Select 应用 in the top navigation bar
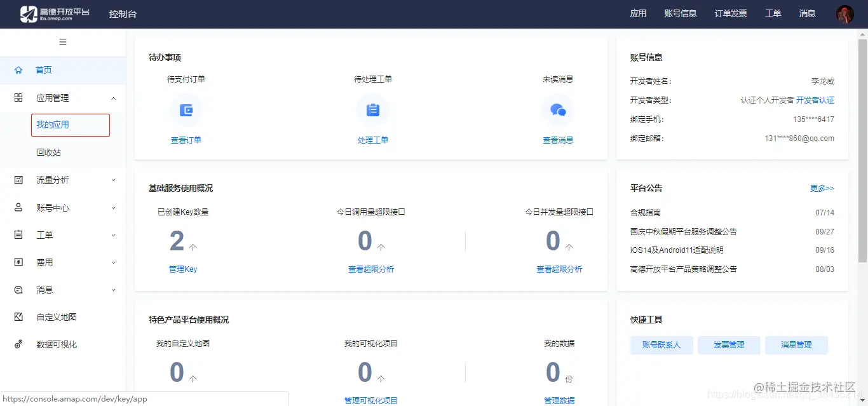Viewport: 868px width, 406px height. [638, 13]
